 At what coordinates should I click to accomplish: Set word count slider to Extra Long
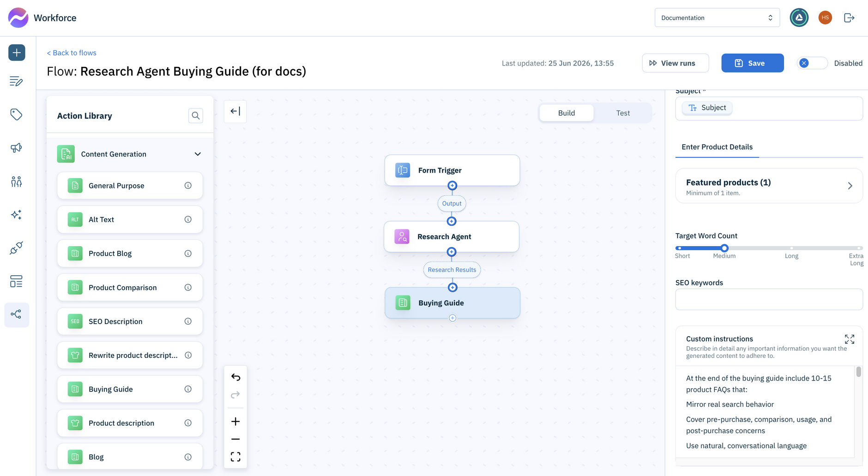coord(859,248)
